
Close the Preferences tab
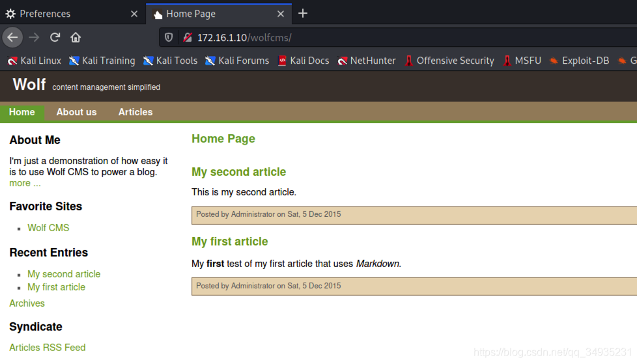(134, 14)
